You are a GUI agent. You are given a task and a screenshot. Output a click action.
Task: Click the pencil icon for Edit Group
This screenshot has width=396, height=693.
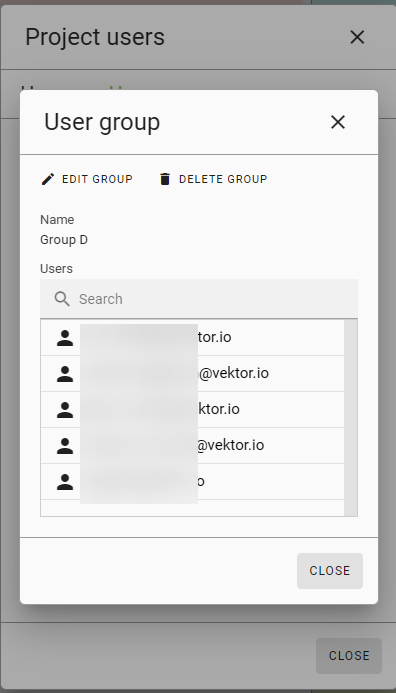coord(48,179)
